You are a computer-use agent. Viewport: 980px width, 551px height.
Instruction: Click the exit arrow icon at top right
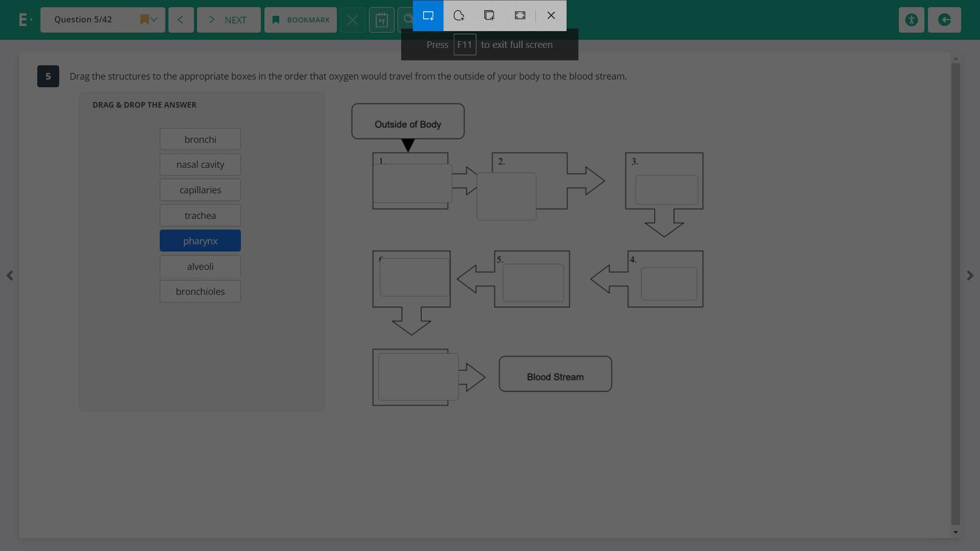(x=944, y=20)
